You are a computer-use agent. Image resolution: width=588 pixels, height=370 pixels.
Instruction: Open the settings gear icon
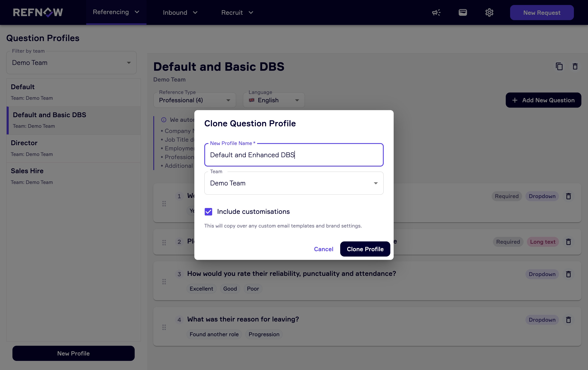point(489,12)
